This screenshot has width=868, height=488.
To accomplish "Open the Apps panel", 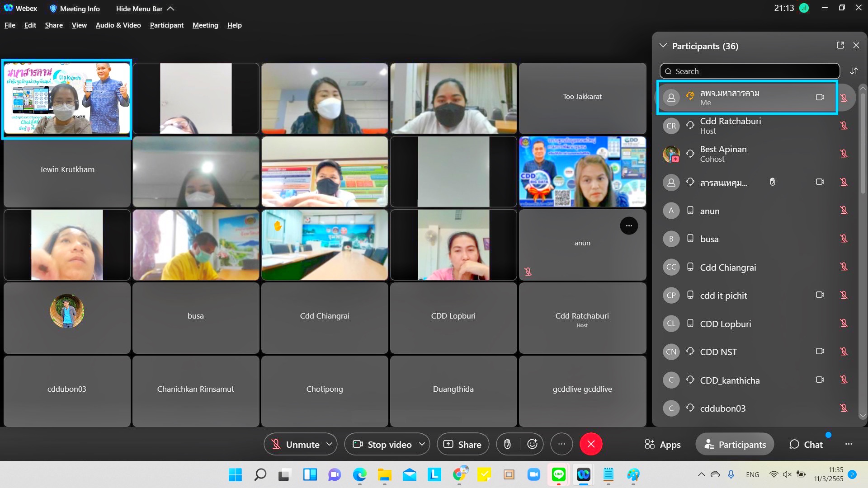I will pyautogui.click(x=663, y=445).
